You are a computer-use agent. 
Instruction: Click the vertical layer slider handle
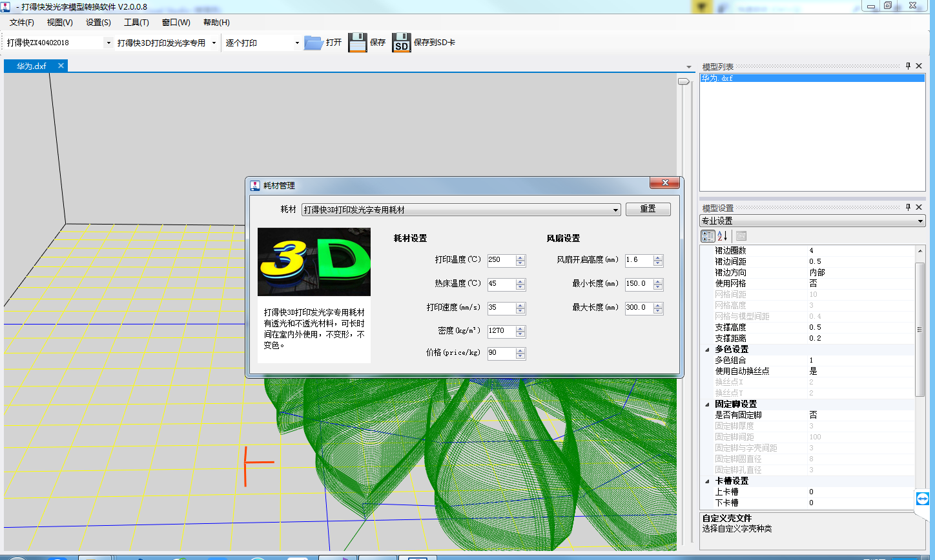[x=683, y=81]
